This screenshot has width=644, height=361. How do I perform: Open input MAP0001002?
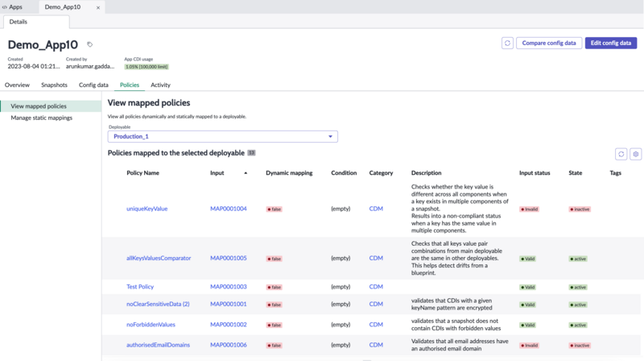coord(229,325)
